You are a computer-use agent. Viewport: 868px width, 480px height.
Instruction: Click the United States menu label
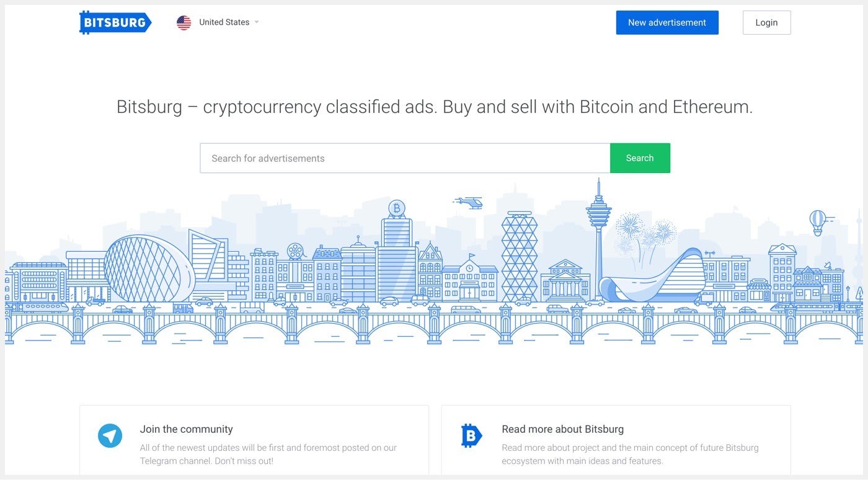coord(223,22)
